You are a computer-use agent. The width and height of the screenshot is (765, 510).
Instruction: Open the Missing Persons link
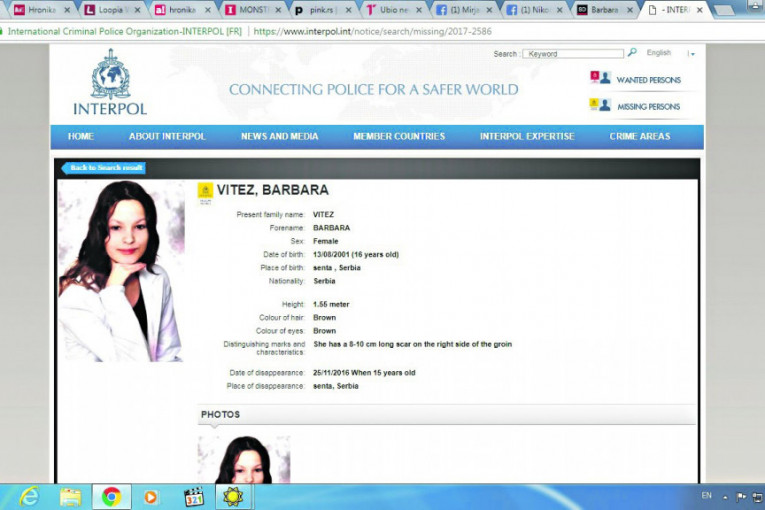(x=648, y=106)
